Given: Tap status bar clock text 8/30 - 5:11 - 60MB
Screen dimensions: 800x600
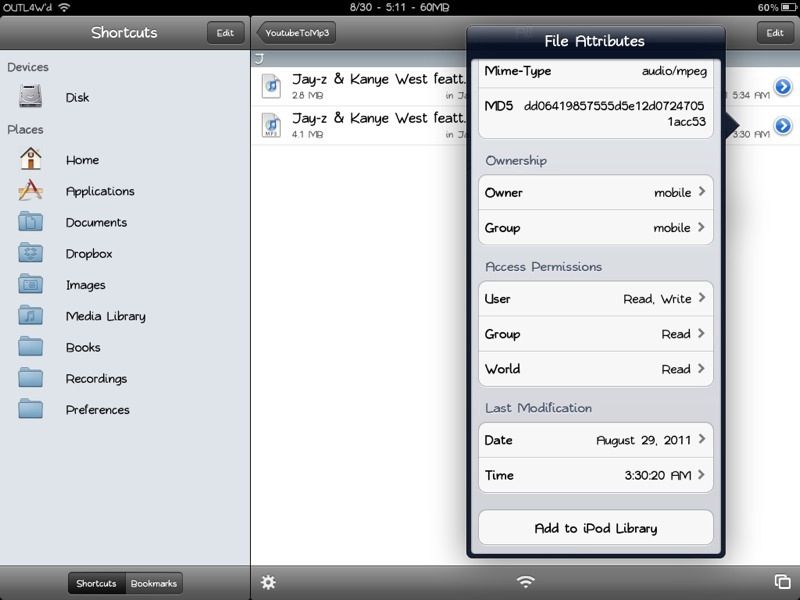Looking at the screenshot, I should pos(399,7).
